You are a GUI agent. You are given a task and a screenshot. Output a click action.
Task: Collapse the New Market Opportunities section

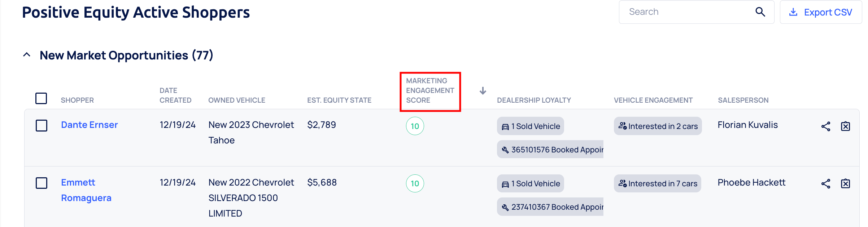click(x=27, y=55)
